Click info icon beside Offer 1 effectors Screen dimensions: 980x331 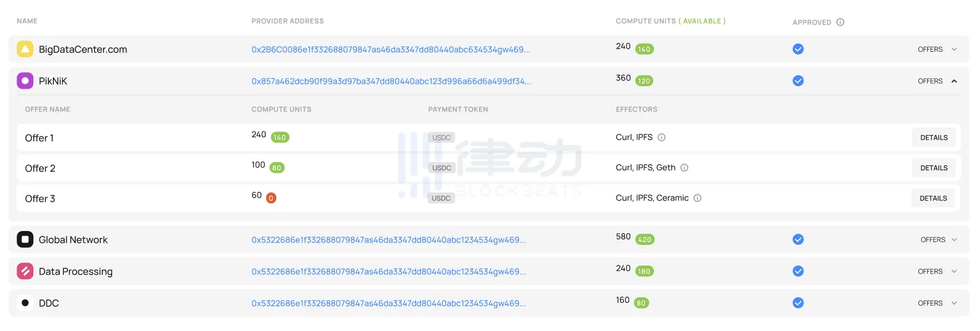point(661,137)
